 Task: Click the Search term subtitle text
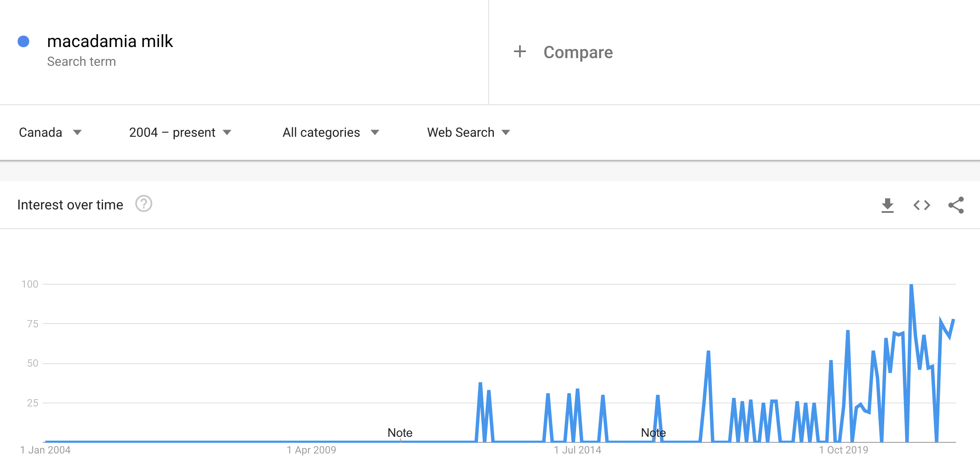[81, 62]
